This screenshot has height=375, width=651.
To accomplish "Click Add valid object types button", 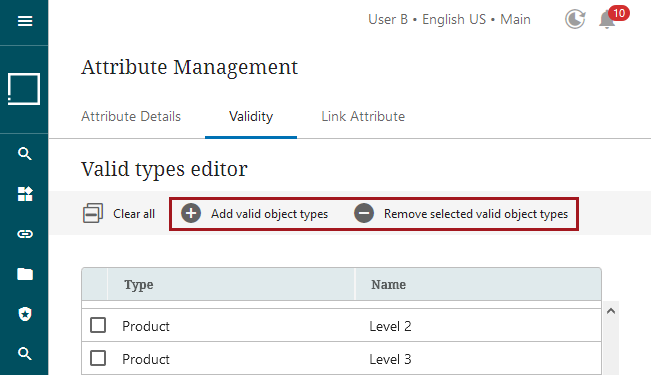I will point(255,213).
